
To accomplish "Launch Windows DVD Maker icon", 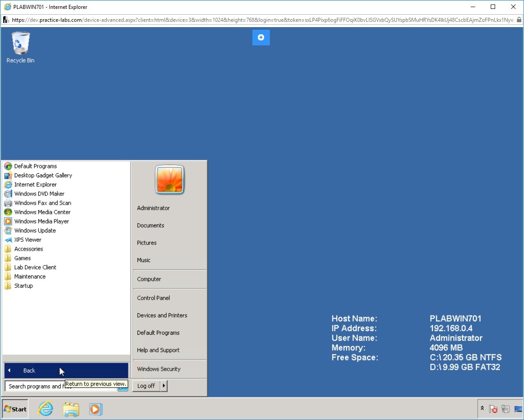I will [x=8, y=194].
